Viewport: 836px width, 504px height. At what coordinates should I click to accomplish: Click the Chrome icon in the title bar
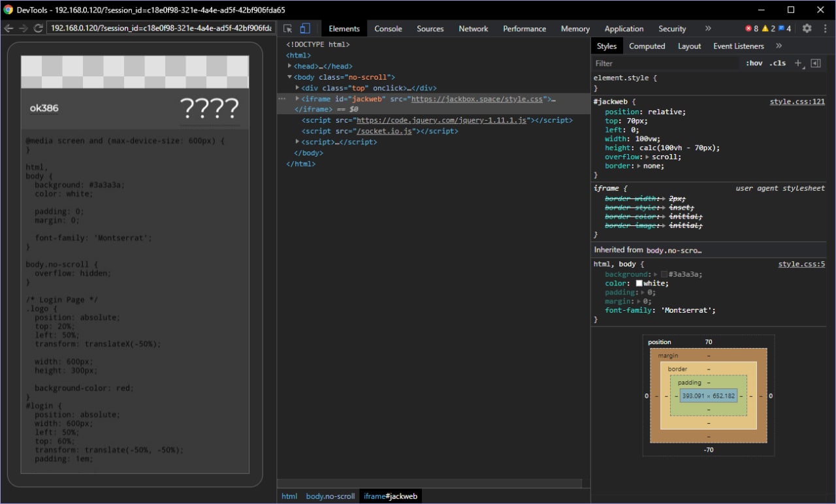[8, 10]
